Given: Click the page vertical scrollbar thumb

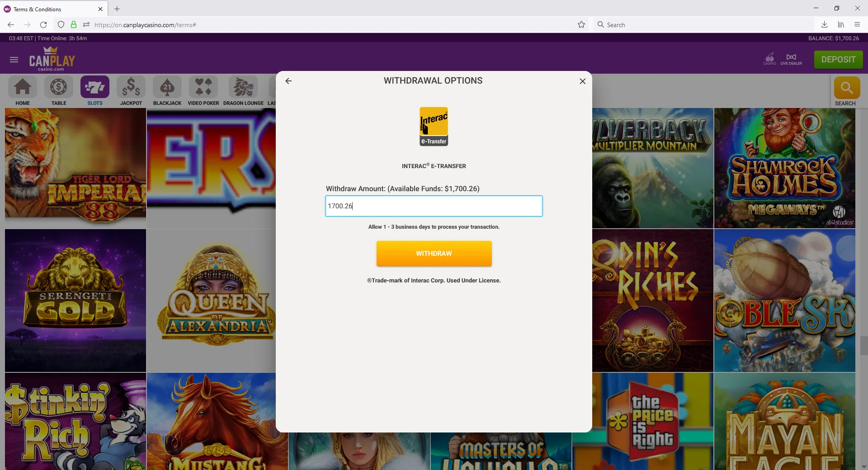Looking at the screenshot, I should click(864, 346).
